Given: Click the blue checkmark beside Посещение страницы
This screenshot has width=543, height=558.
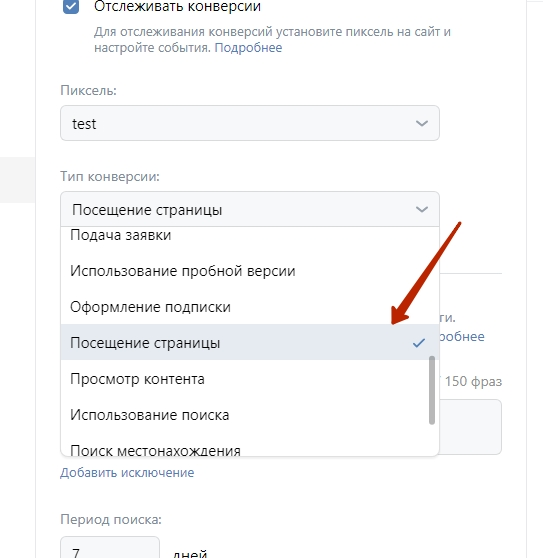Looking at the screenshot, I should click(419, 343).
